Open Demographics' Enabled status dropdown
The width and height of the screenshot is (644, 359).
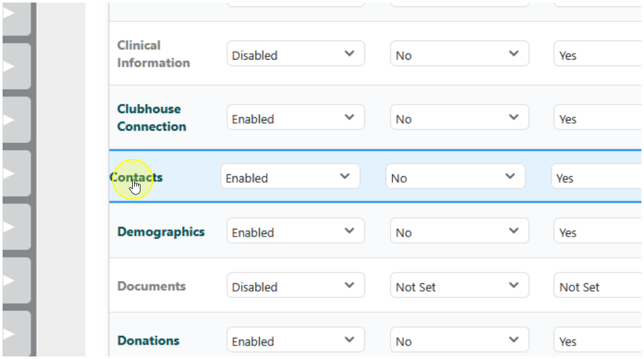(x=295, y=232)
